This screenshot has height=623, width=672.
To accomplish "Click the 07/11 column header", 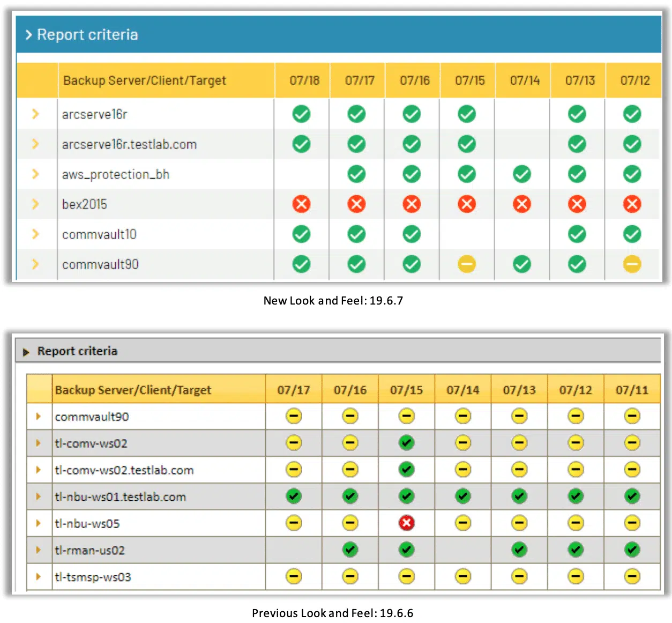I will 632,390.
